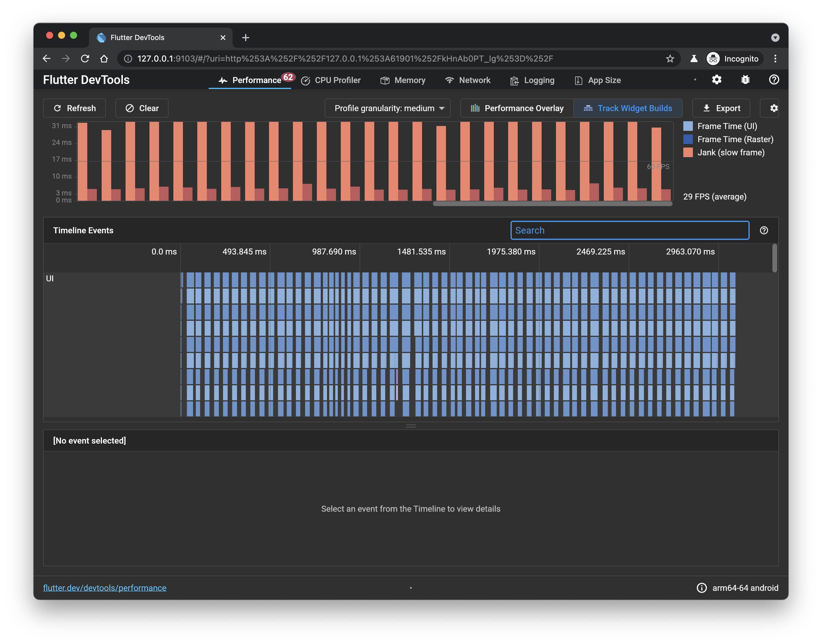Viewport: 822px width, 644px height.
Task: Click the Refresh button
Action: (74, 108)
